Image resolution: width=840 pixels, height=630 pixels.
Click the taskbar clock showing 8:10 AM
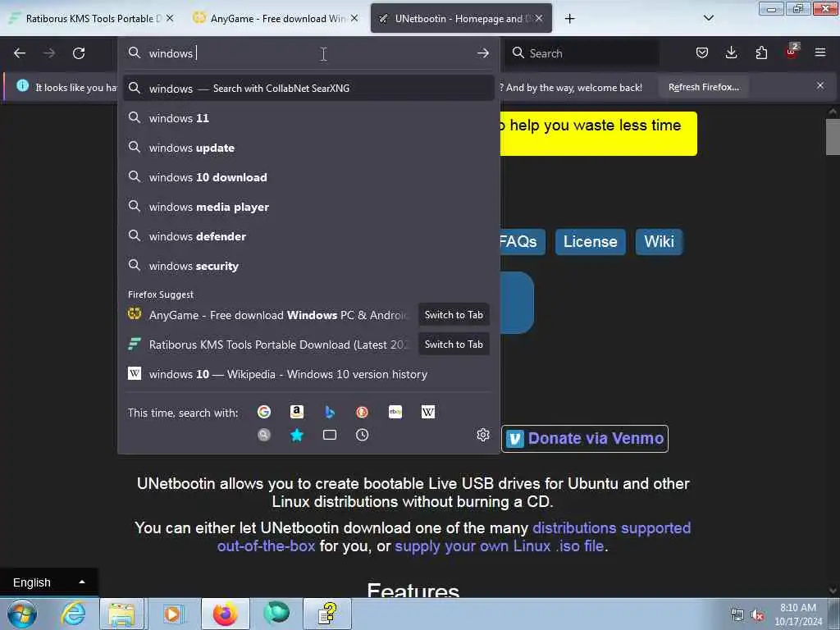[798, 614]
